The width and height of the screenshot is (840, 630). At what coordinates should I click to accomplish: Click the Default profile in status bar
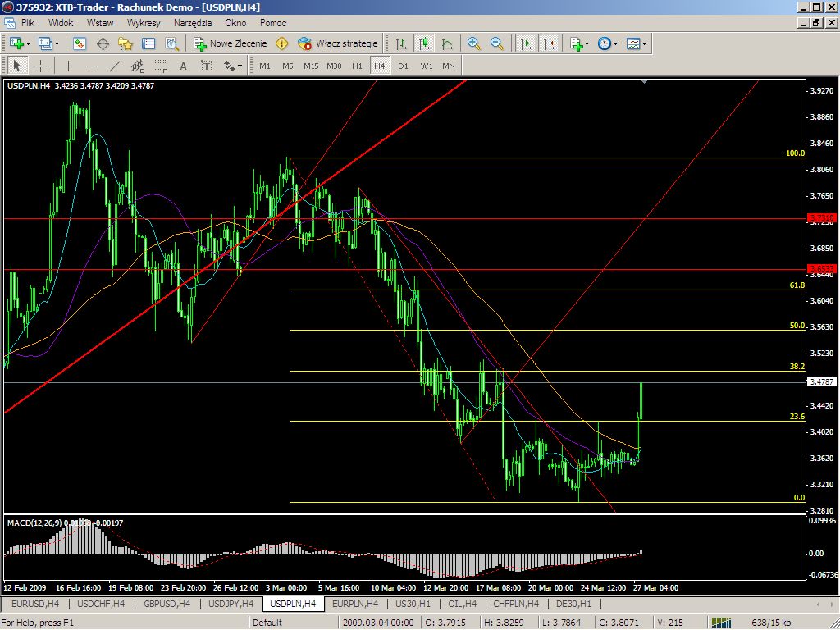click(x=267, y=623)
